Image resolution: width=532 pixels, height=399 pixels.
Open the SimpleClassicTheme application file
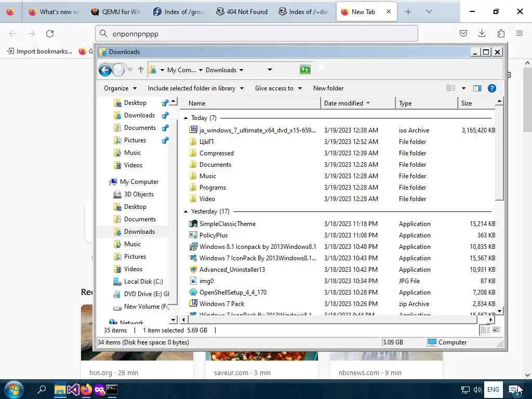228,224
